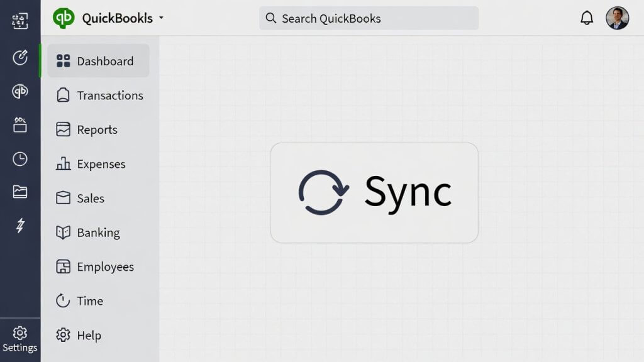
Task: Click the lightning bolt icon in the sidebar
Action: click(x=19, y=227)
